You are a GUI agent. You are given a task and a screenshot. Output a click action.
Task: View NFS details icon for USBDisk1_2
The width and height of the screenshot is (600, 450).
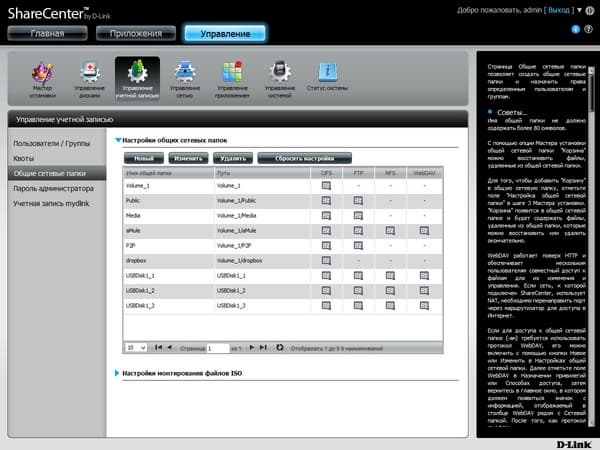[390, 290]
